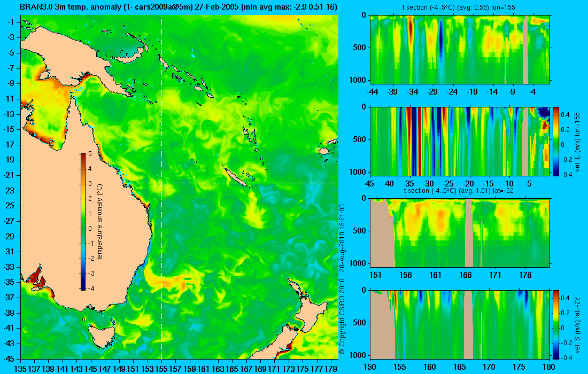Click the 5 tick on temperature colorbar
588x374 pixels.
(90, 154)
